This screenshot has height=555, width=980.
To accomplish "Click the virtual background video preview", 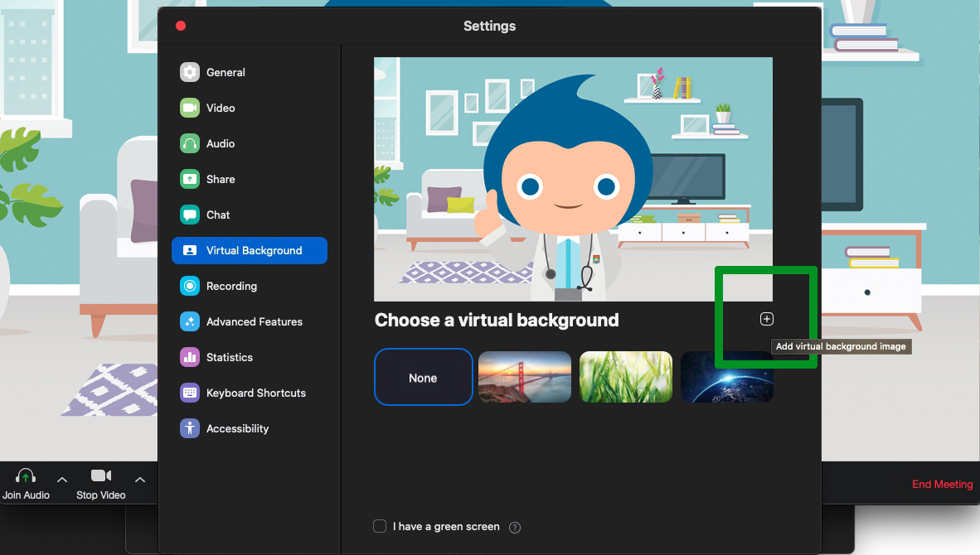I will pos(573,179).
